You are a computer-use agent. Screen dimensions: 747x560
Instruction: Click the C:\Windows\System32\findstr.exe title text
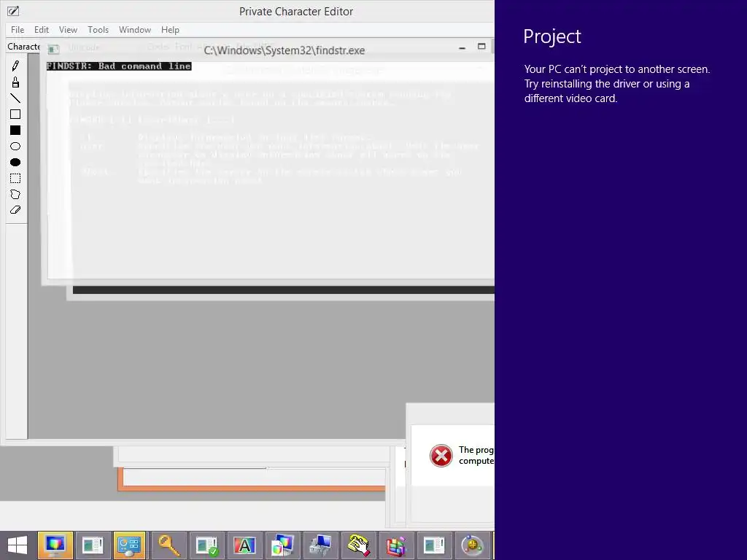tap(285, 50)
